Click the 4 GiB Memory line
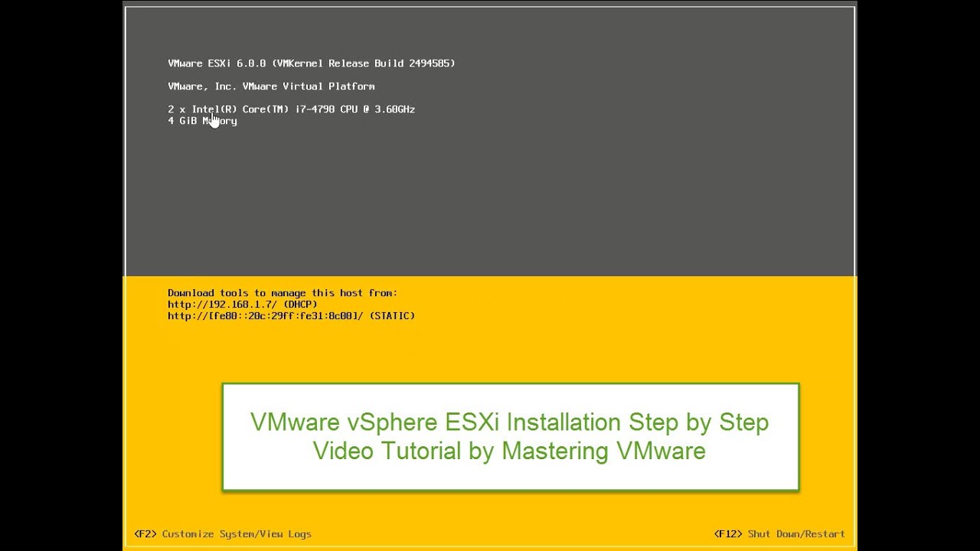Viewport: 980px width, 551px height. pyautogui.click(x=202, y=121)
